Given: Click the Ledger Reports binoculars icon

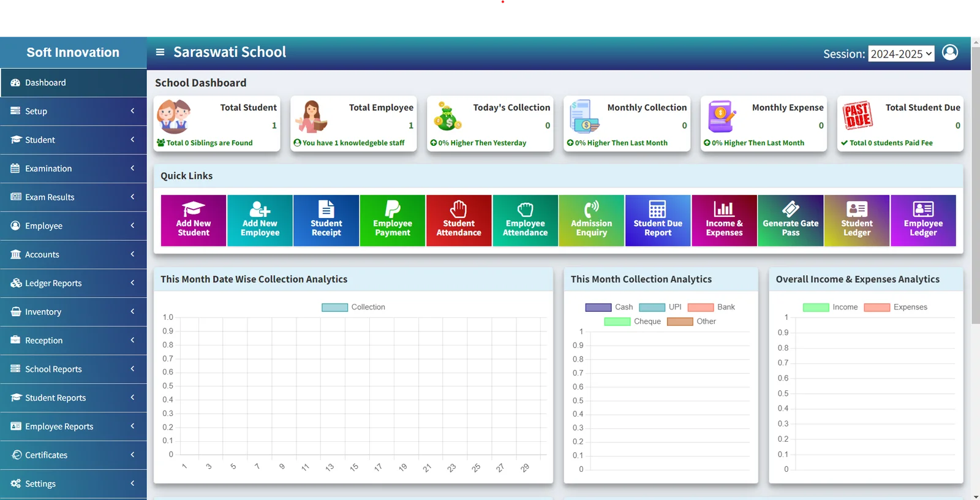Looking at the screenshot, I should click(16, 283).
